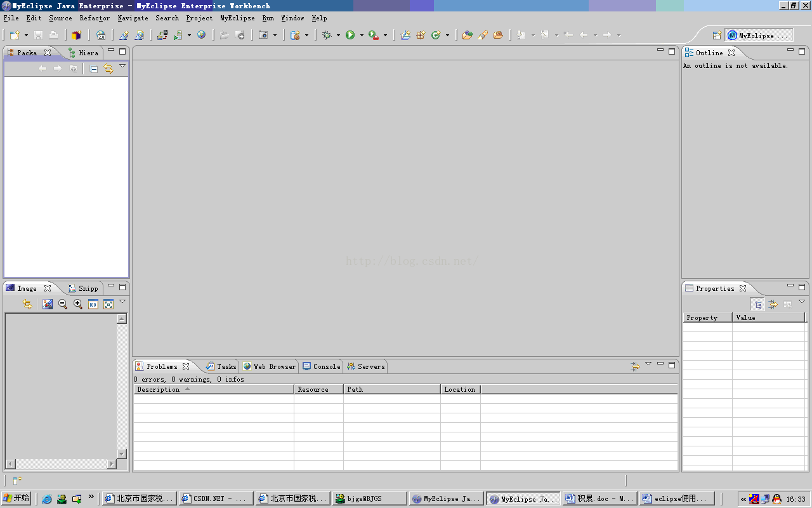Click the New Java Package icon
This screenshot has width=812, height=508.
(x=421, y=36)
